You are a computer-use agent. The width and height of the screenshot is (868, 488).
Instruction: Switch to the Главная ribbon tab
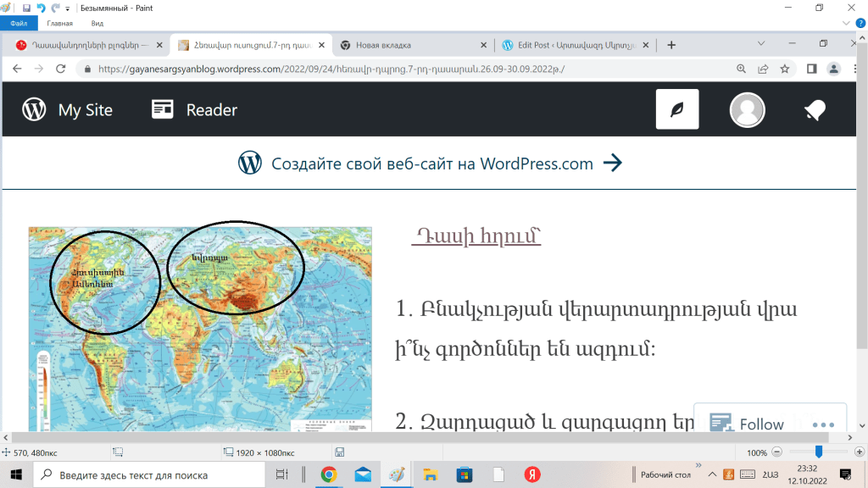59,25
